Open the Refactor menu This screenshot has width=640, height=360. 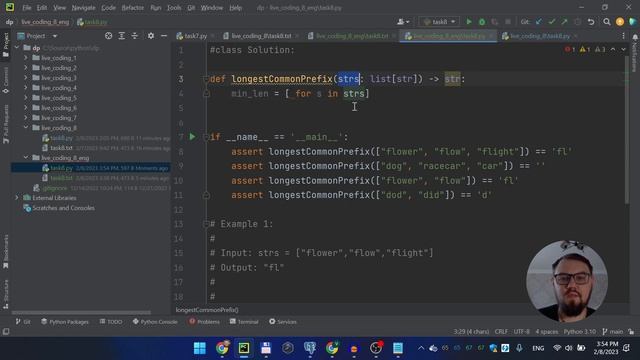point(133,8)
